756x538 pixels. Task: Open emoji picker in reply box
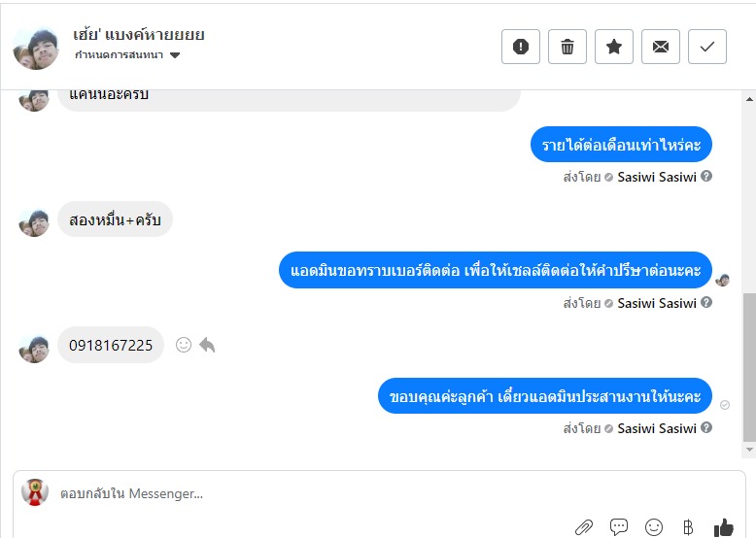click(654, 527)
